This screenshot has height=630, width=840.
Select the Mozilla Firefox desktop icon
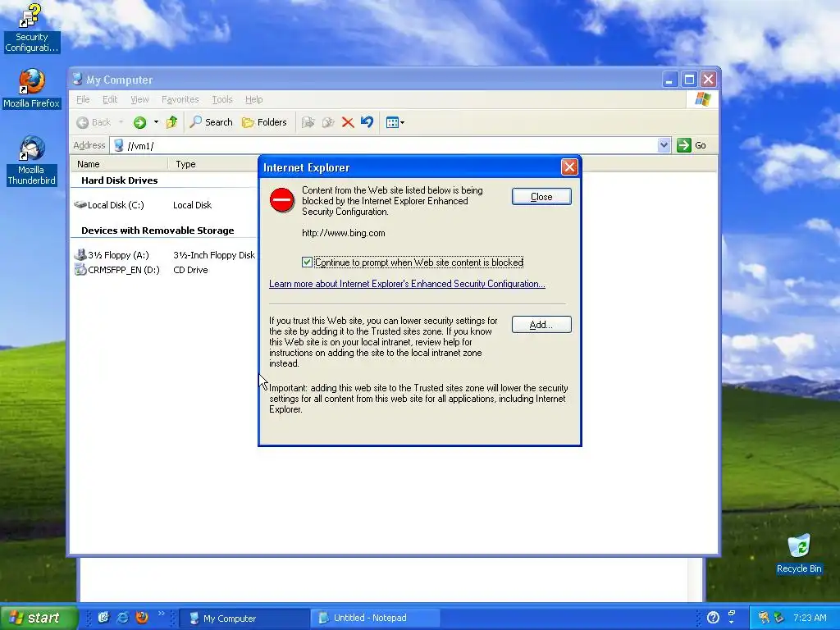[32, 89]
